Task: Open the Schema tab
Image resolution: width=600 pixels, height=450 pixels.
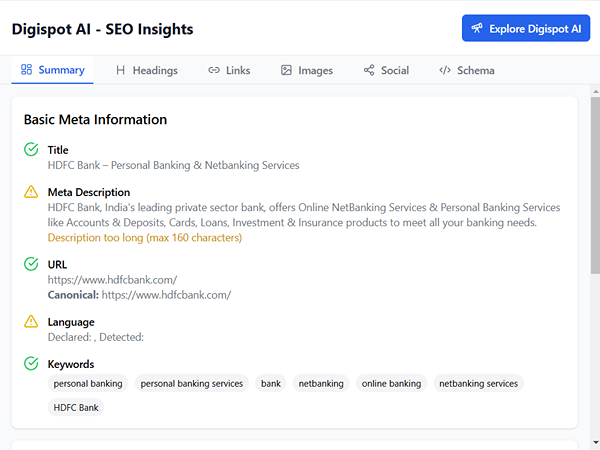Action: coord(467,70)
